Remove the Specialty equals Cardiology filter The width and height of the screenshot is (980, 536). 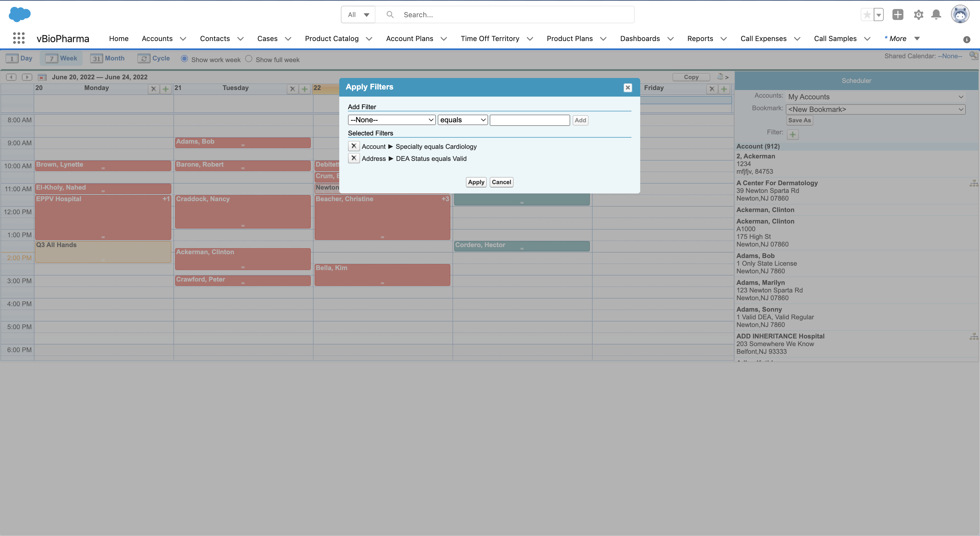(x=353, y=146)
